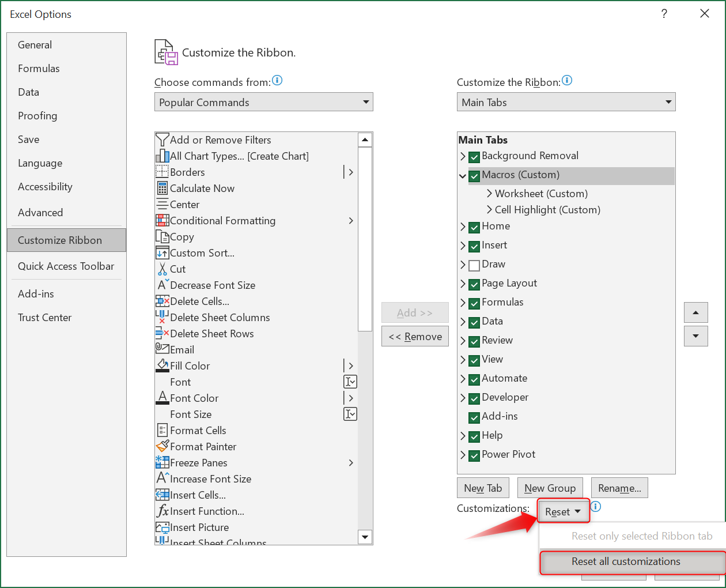Viewport: 726px width, 588px height.
Task: Click the New Tab button
Action: 483,488
